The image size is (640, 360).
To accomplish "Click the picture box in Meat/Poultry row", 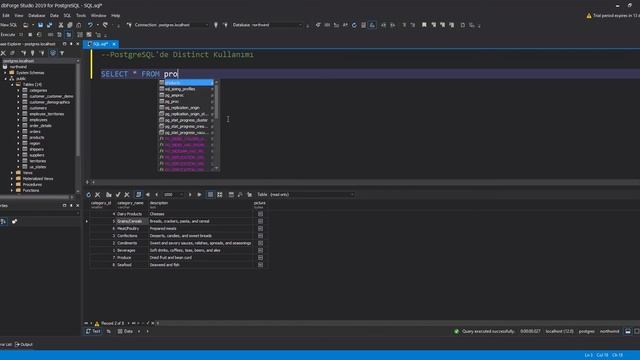I will coord(260,229).
